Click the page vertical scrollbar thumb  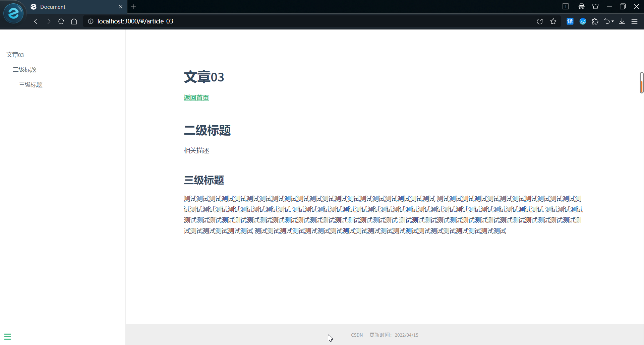point(642,83)
